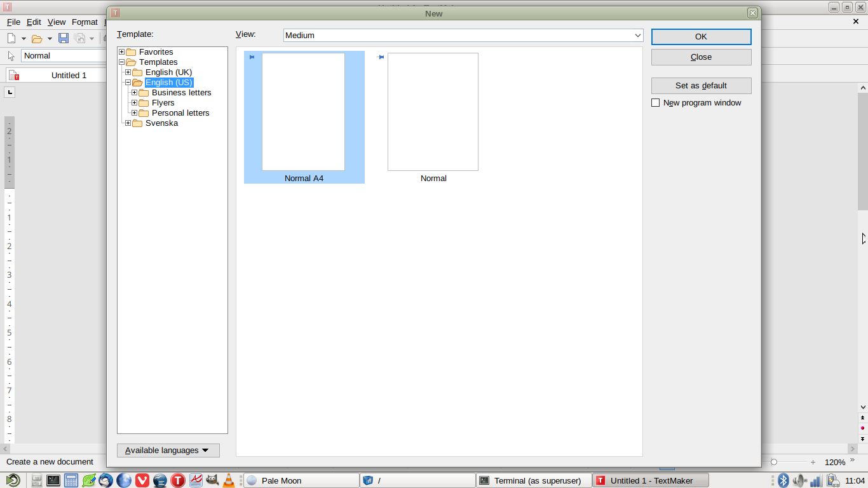Open the Available languages dropdown button
The image size is (868, 488).
(x=168, y=451)
